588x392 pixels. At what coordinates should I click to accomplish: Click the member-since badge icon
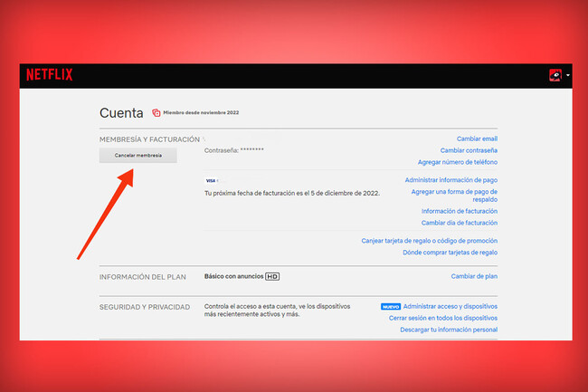(156, 113)
